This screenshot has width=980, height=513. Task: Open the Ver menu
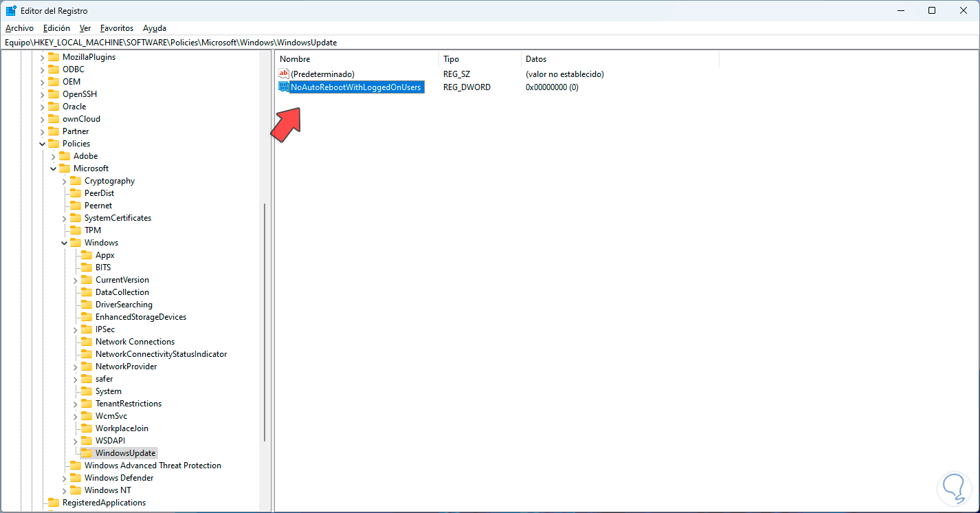pos(85,28)
